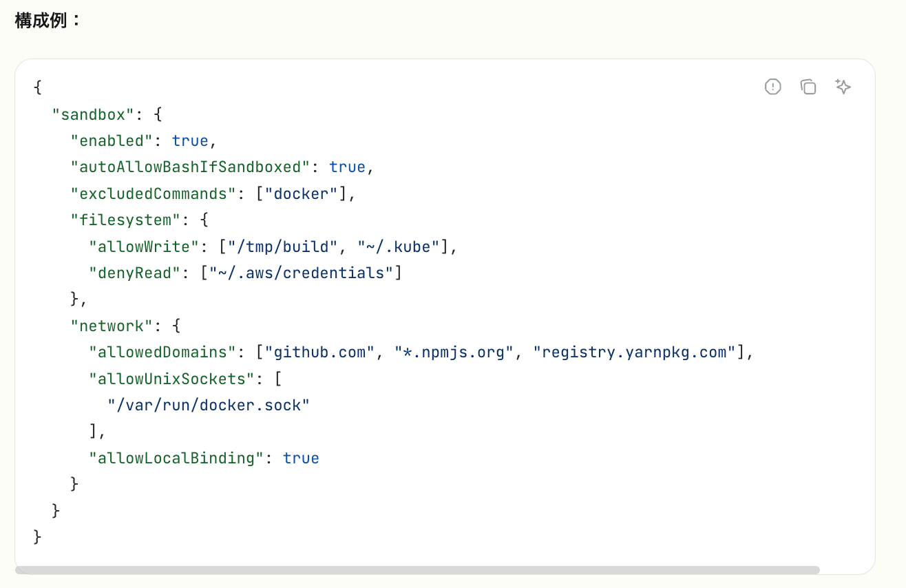Click the "*.npmjs.org" domain string
Image resolution: width=906 pixels, height=588 pixels.
tap(454, 353)
